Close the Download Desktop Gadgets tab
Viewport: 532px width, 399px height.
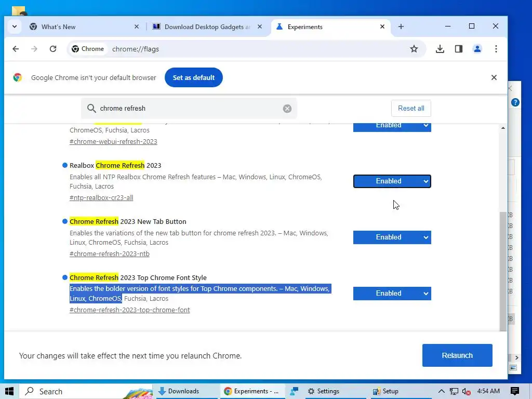point(260,26)
